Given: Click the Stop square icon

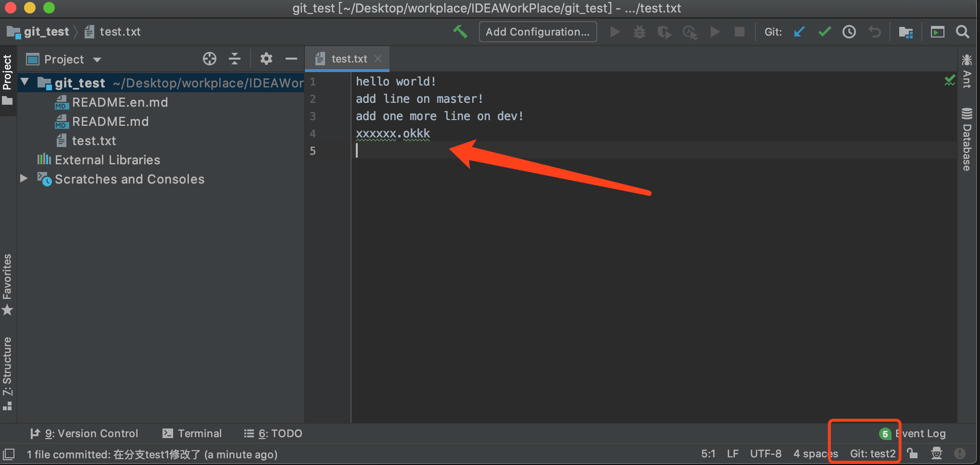Looking at the screenshot, I should coord(740,32).
